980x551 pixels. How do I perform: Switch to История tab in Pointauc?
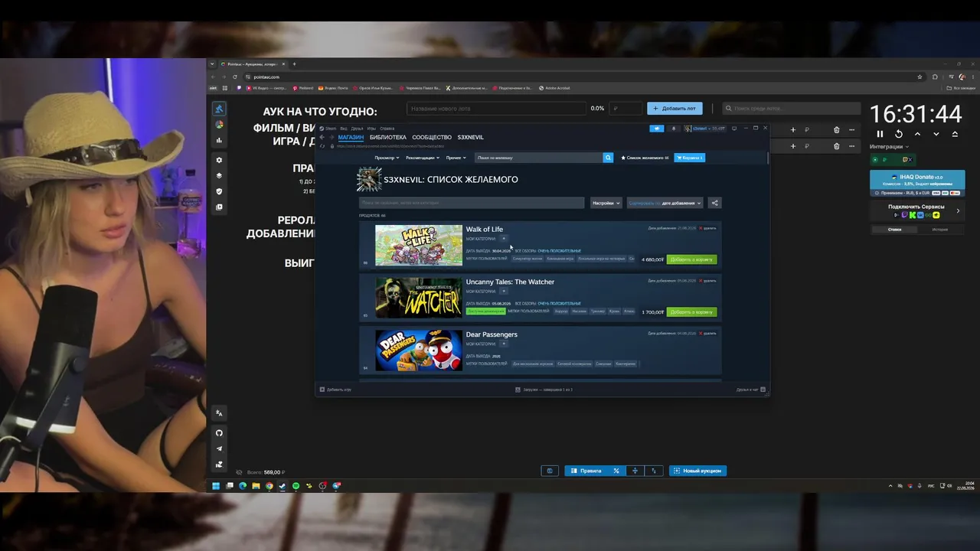tap(940, 230)
